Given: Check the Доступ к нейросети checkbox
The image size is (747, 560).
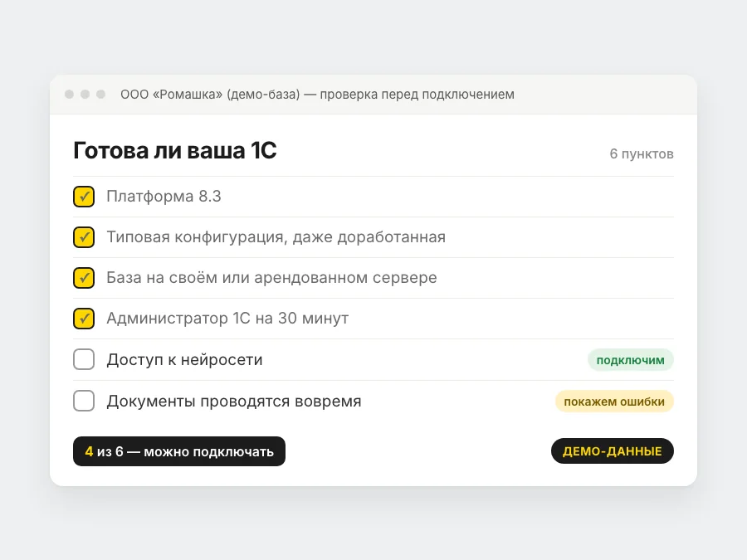Looking at the screenshot, I should click(x=84, y=359).
